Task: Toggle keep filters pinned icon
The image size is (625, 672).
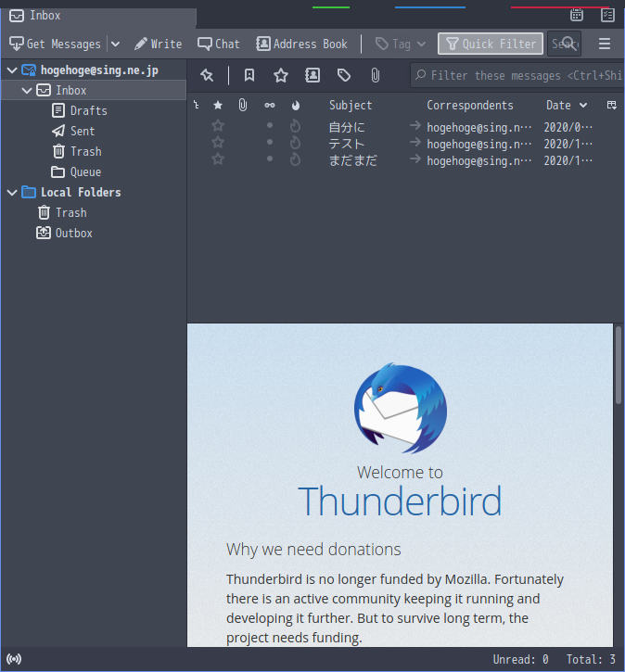Action: click(x=207, y=75)
